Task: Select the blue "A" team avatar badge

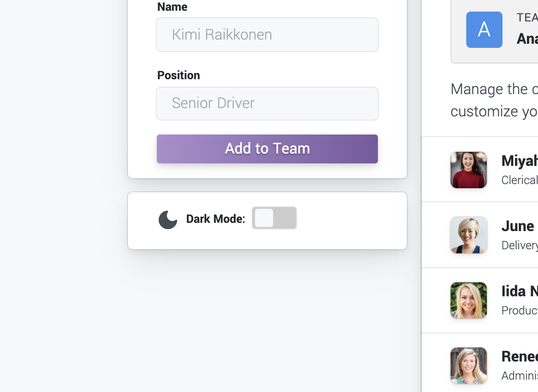Action: [484, 29]
